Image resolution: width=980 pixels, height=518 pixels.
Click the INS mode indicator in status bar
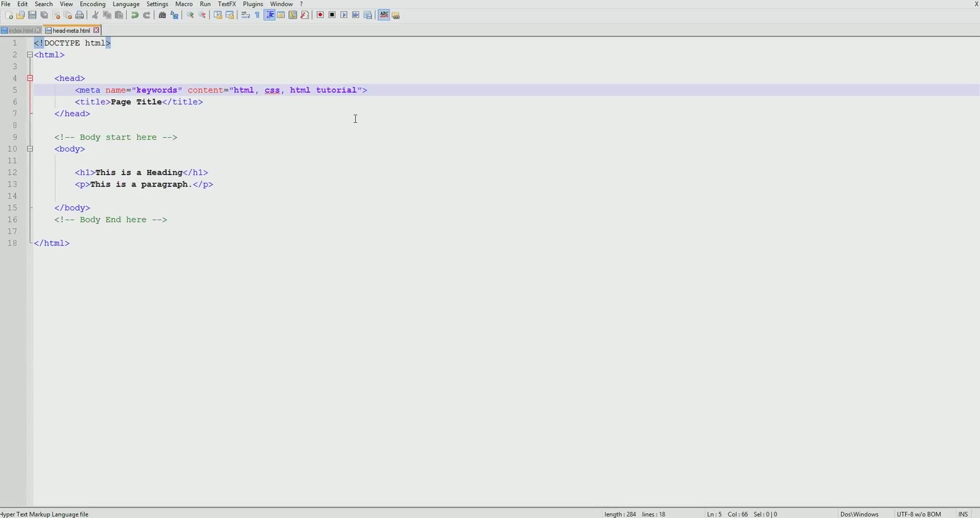click(963, 514)
